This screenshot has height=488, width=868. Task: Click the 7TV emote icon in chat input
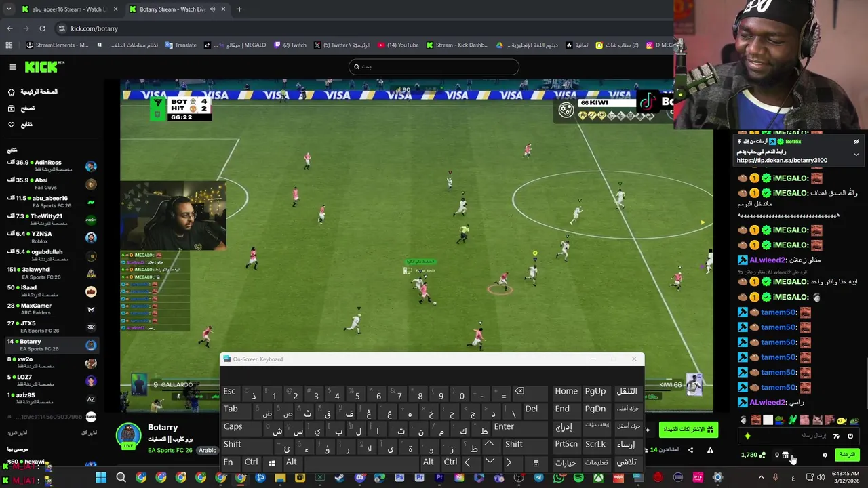837,436
